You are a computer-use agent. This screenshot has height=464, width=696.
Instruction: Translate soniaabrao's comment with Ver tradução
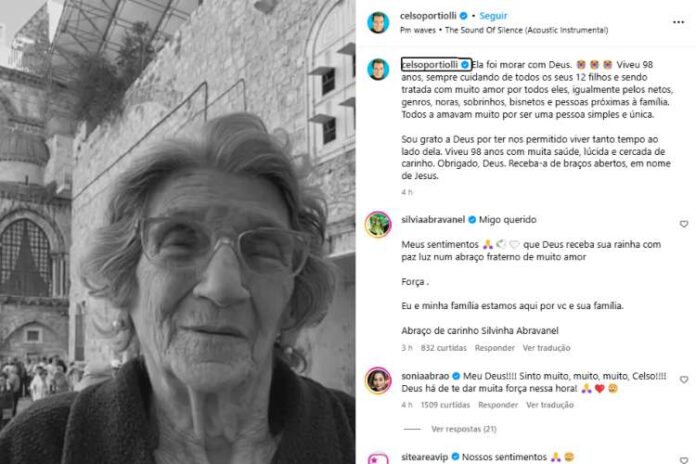pos(550,405)
